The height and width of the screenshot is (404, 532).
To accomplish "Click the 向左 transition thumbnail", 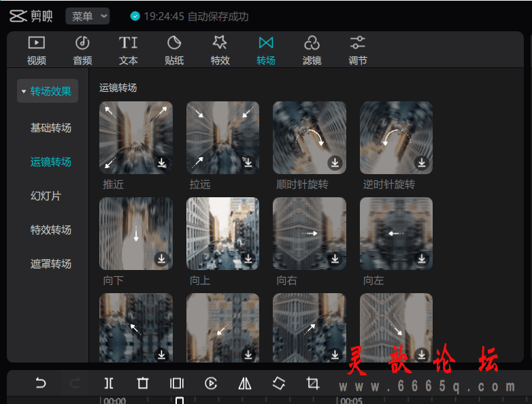I will tap(397, 234).
